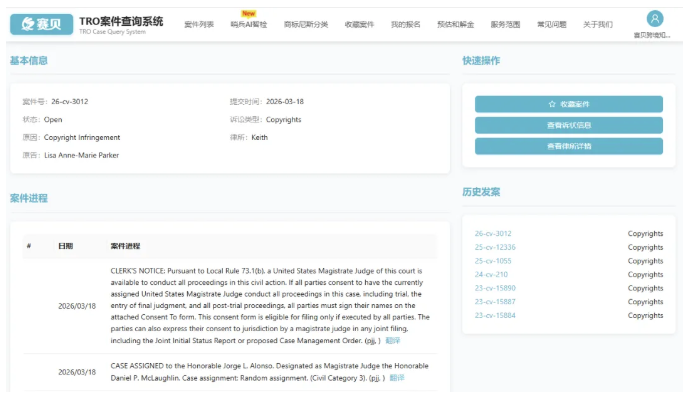Go to 商标尼斯分类 page
687x407 pixels.
click(x=305, y=24)
